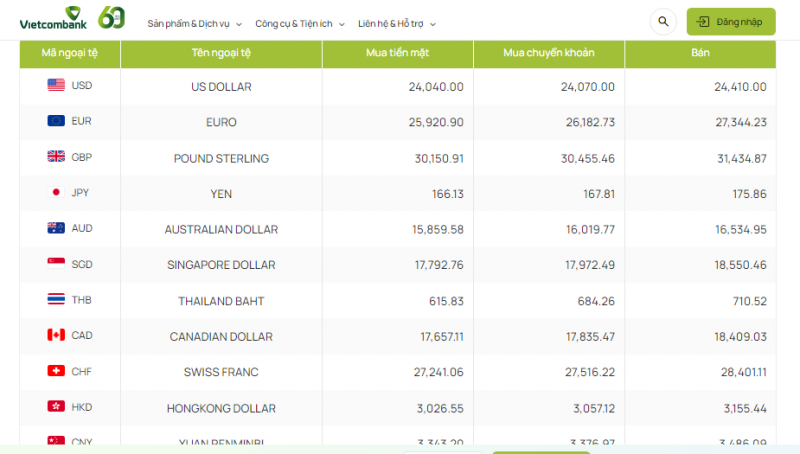Viewport: 800px width, 454px height.
Task: Click the JPY flag icon
Action: coord(56,193)
